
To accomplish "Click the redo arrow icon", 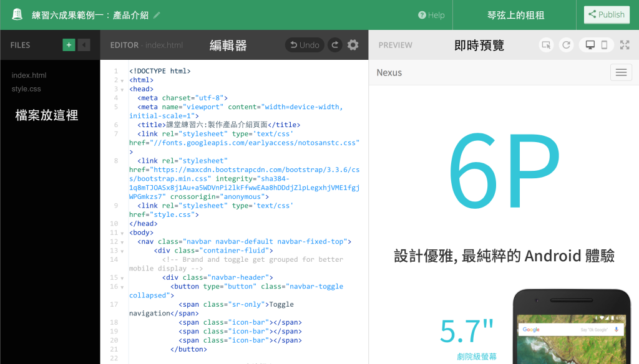I will click(335, 45).
